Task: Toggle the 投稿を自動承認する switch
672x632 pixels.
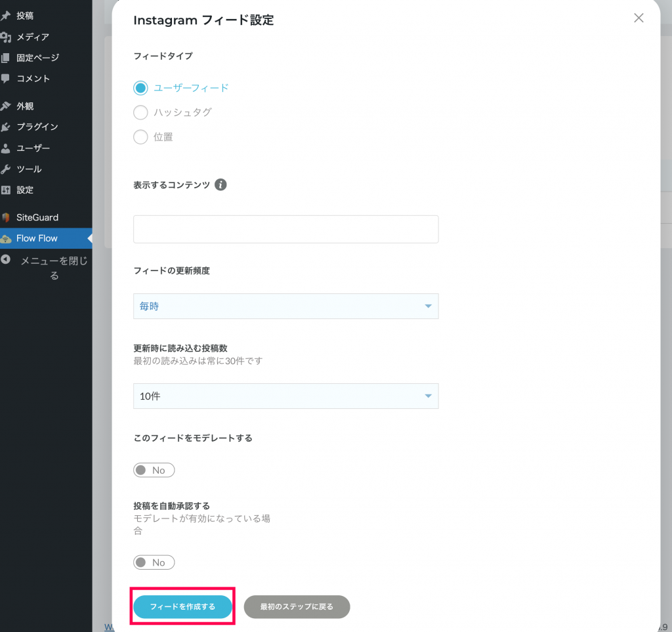Action: tap(154, 562)
